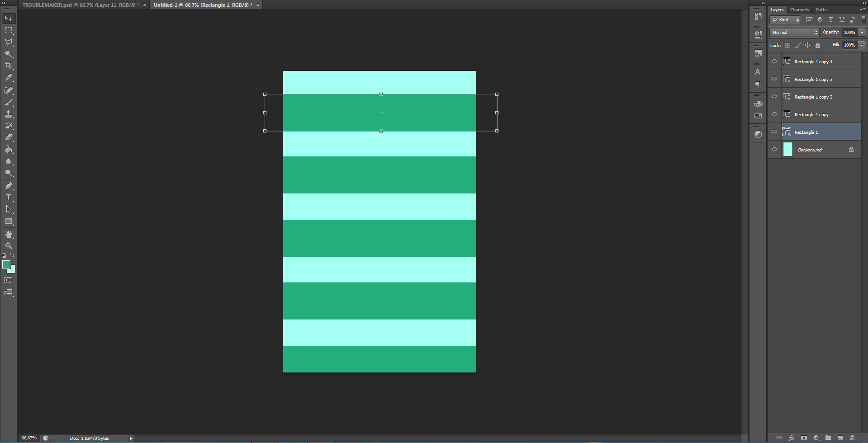The width and height of the screenshot is (868, 443).
Task: Select the Magic Wand tool
Action: 9,54
